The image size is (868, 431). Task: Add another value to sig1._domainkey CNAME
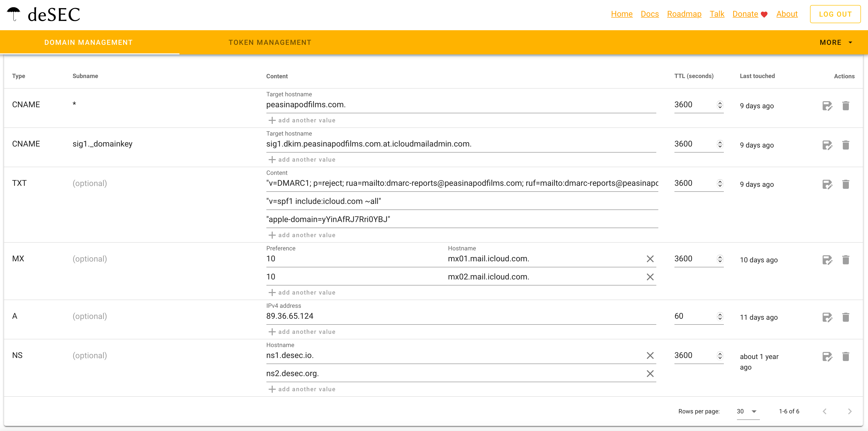coord(302,159)
